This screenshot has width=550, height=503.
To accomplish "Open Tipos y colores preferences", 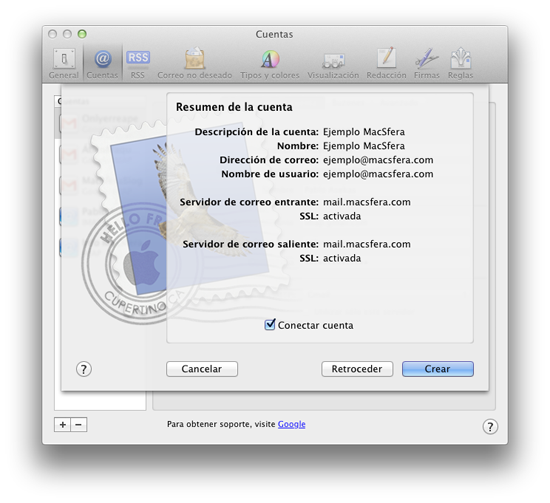I will point(270,63).
